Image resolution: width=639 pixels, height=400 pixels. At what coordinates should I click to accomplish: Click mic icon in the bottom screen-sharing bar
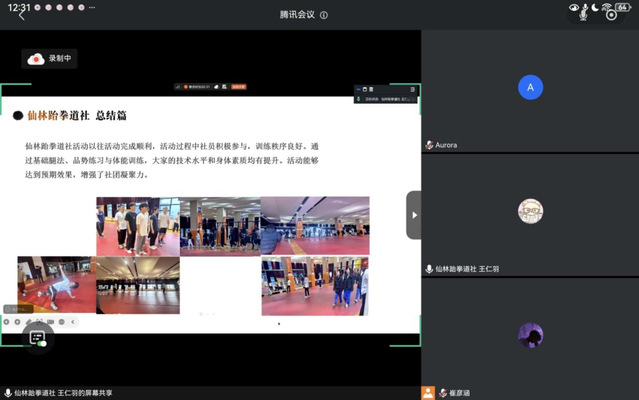(x=8, y=393)
